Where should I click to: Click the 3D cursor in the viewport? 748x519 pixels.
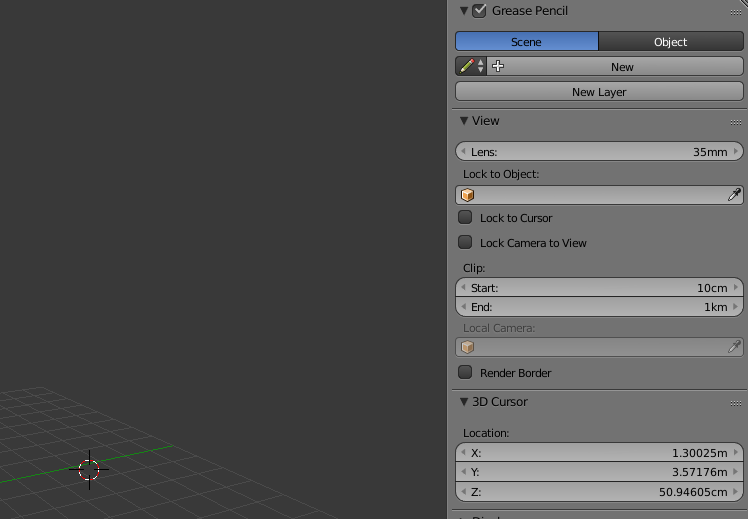(89, 470)
